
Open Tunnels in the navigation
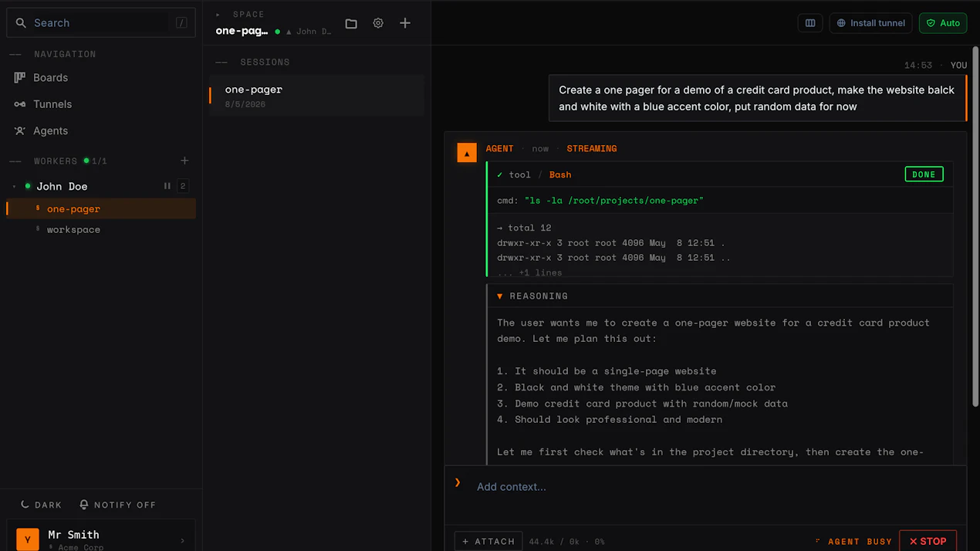coord(52,104)
